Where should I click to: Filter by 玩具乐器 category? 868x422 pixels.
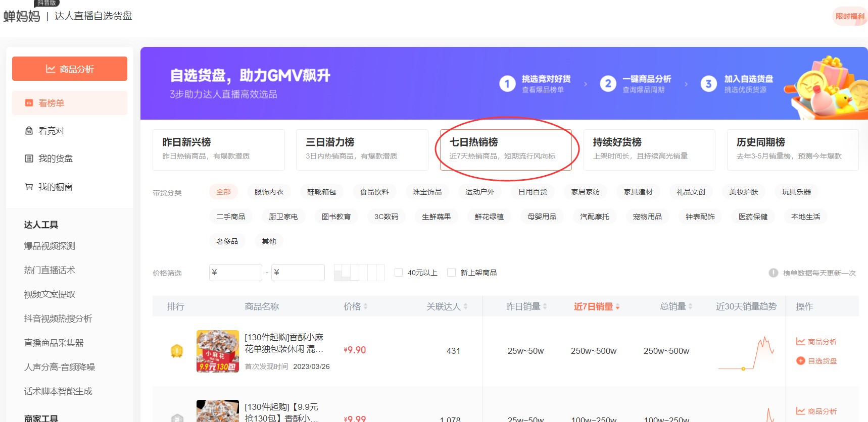click(x=796, y=192)
